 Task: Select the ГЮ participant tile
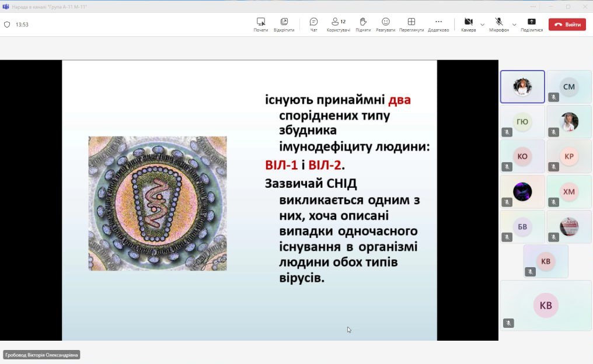tap(522, 121)
